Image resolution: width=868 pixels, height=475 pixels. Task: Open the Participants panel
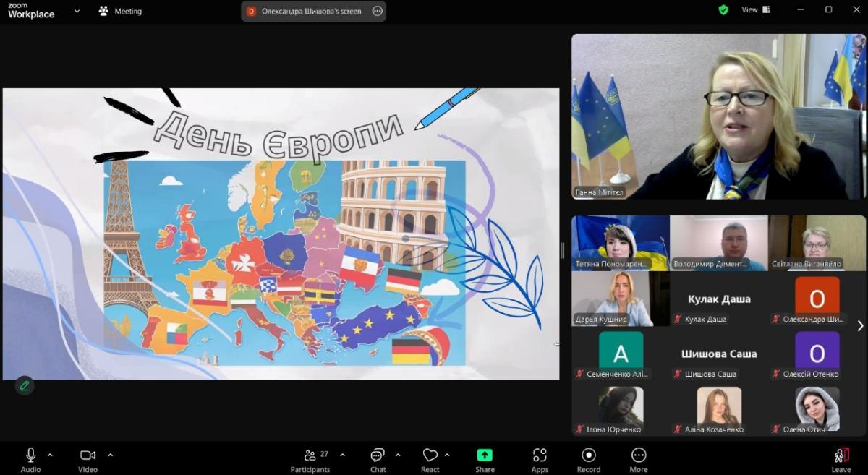click(x=310, y=459)
